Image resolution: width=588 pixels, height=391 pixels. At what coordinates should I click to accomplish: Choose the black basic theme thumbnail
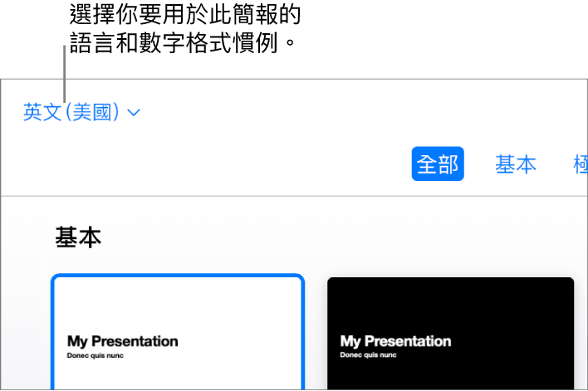point(450,332)
